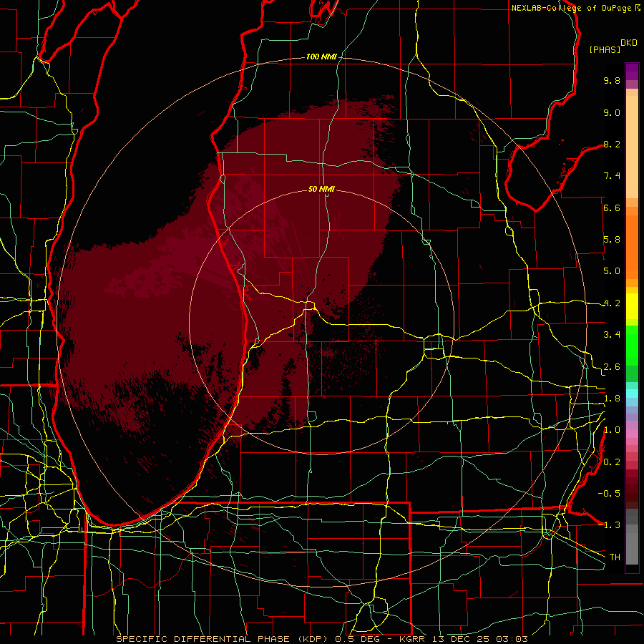Click the 9.8 legend value
The image size is (644, 644).
pos(612,80)
